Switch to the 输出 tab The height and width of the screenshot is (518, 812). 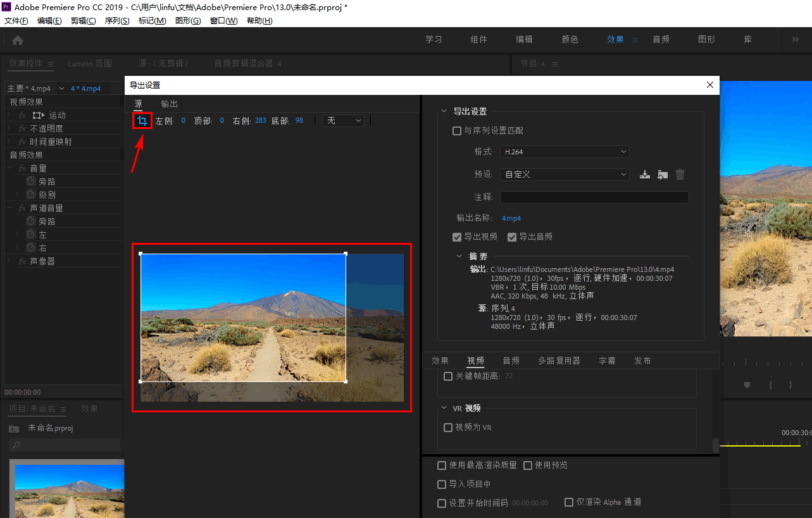pyautogui.click(x=168, y=103)
